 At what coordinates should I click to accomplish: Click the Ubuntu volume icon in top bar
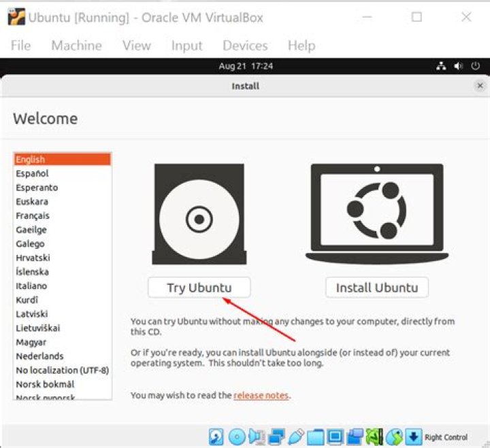click(458, 66)
